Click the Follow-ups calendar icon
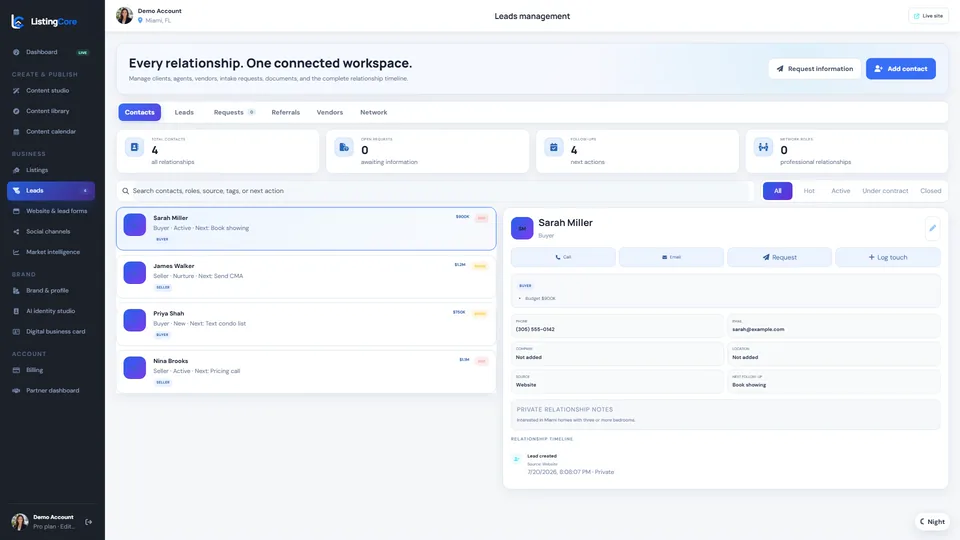 coord(553,147)
